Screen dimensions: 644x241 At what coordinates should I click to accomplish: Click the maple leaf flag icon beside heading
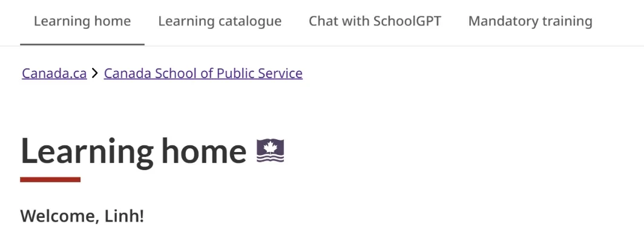(270, 151)
